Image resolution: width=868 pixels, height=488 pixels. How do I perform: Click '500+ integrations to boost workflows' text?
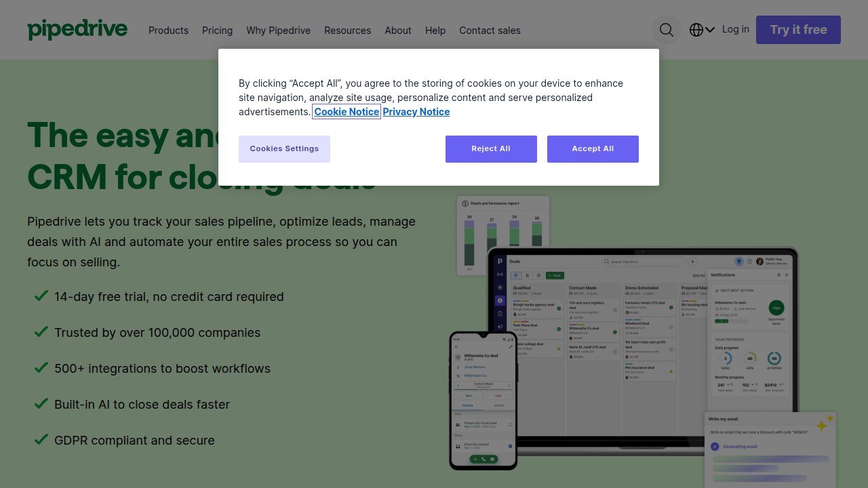[162, 369]
